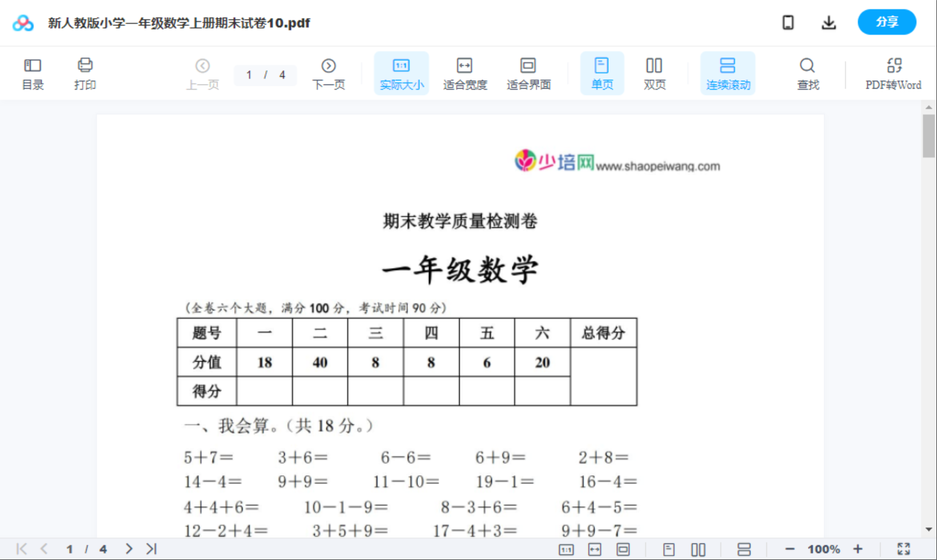Screen dimensions: 937x560
Task: Open PDF转Word conversion tool
Action: pos(894,73)
